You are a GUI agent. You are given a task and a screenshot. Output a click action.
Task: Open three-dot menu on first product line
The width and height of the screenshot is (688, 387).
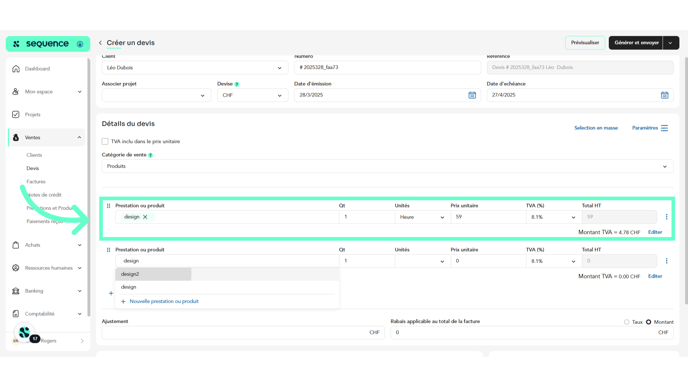(666, 217)
